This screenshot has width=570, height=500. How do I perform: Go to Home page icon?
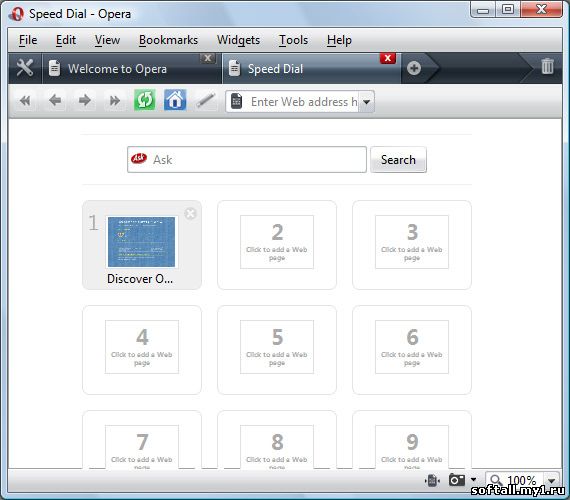click(175, 100)
